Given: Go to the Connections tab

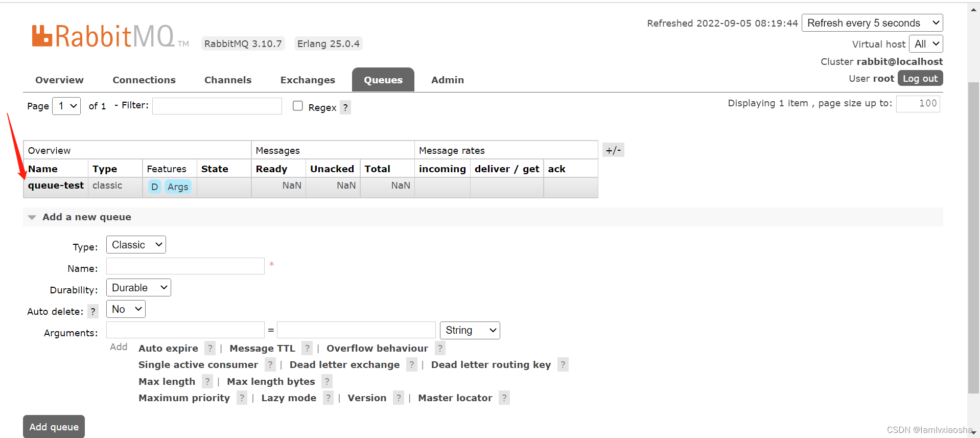Looking at the screenshot, I should (144, 80).
